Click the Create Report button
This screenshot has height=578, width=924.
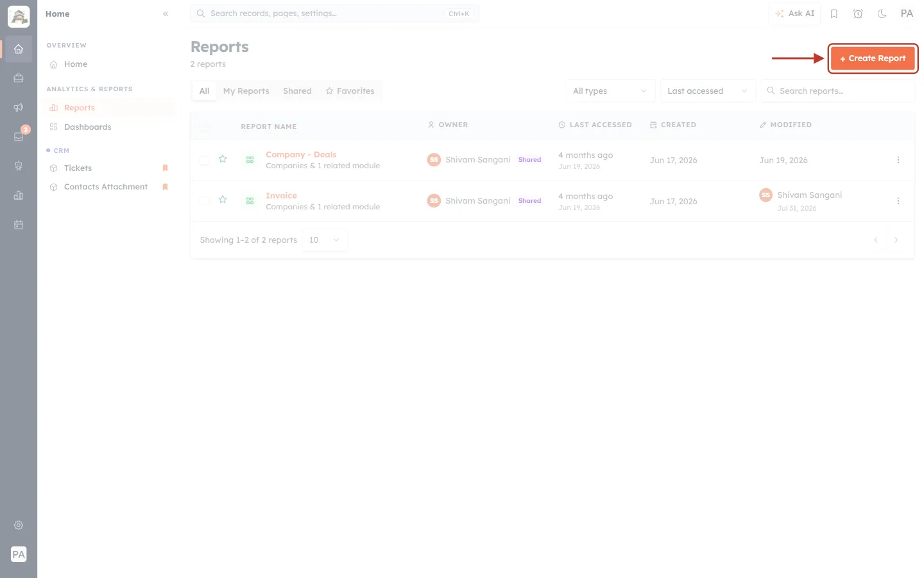873,58
